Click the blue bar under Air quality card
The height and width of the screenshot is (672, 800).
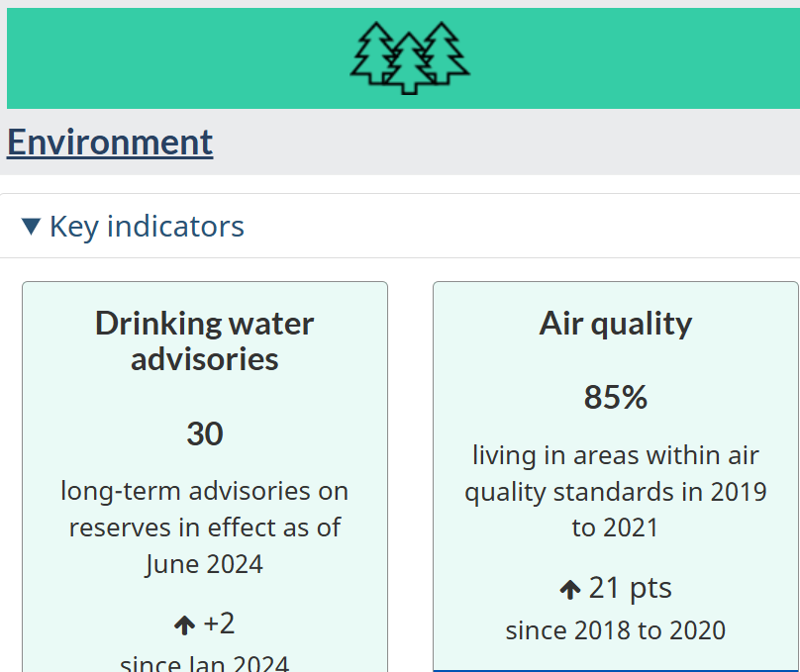(616, 670)
